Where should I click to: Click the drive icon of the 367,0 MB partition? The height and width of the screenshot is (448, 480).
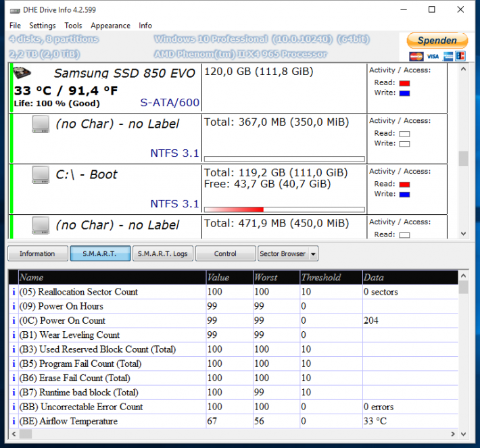(x=41, y=124)
